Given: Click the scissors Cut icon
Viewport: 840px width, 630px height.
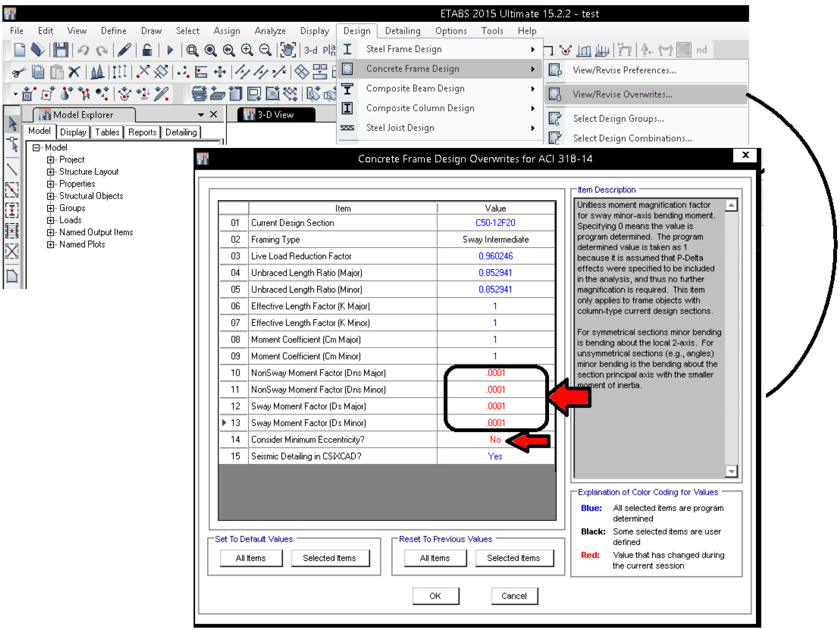Looking at the screenshot, I should click(x=19, y=72).
